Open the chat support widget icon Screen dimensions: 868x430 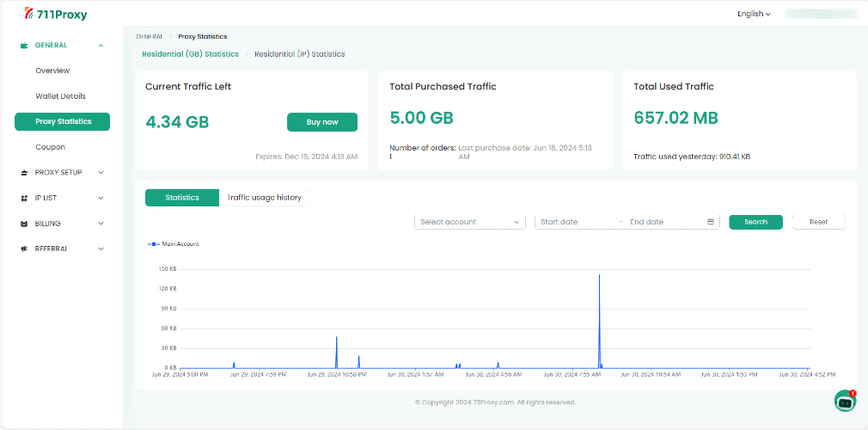[846, 401]
